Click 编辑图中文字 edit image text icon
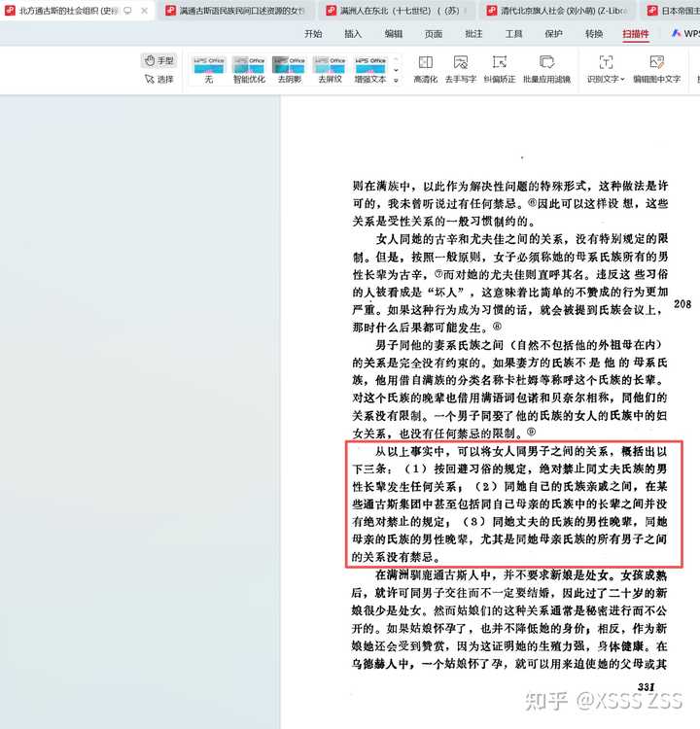 pyautogui.click(x=657, y=68)
